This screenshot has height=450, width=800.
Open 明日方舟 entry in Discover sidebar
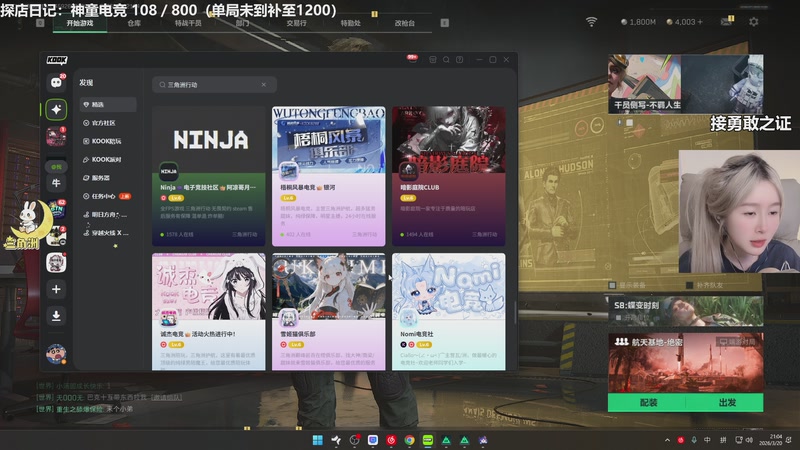click(108, 215)
